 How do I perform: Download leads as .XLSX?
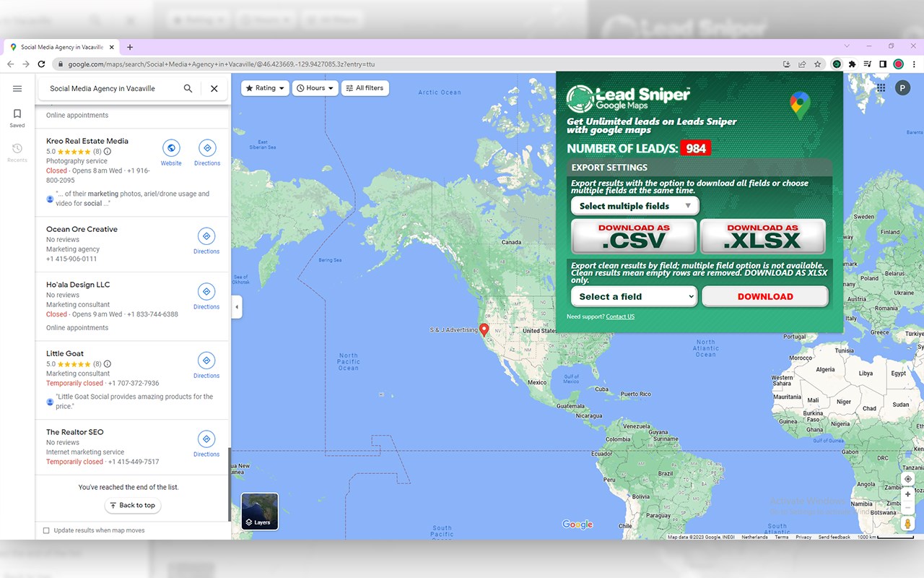click(762, 236)
